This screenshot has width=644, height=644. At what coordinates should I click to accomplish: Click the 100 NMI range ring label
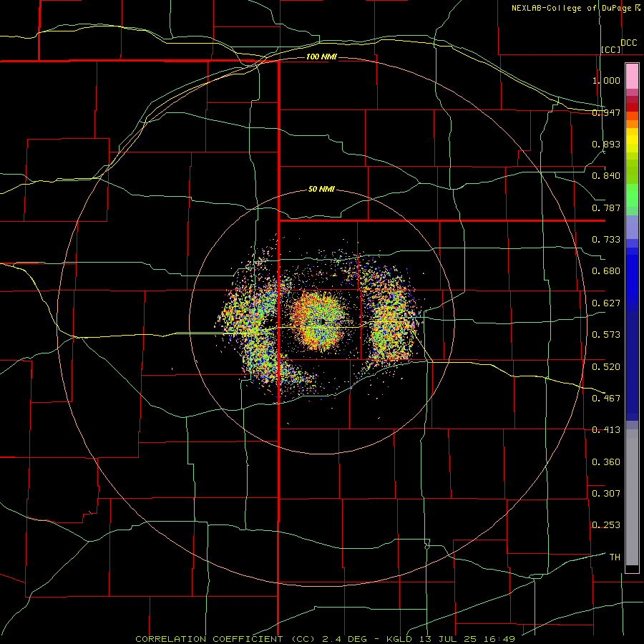pos(321,57)
